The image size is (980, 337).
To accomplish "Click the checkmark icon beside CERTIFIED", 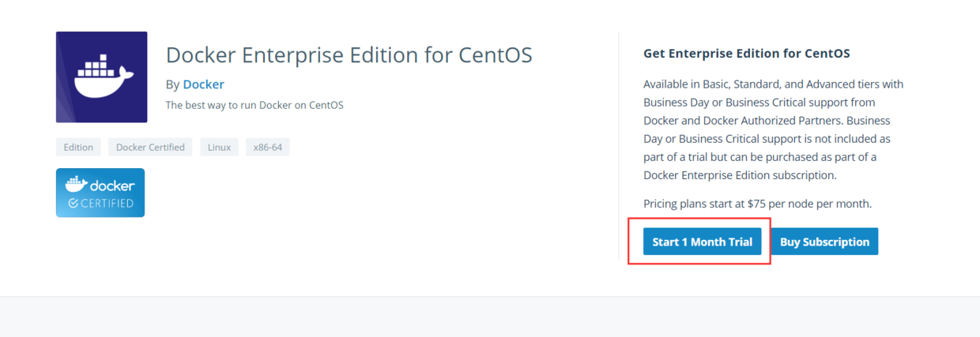I will coord(73,203).
